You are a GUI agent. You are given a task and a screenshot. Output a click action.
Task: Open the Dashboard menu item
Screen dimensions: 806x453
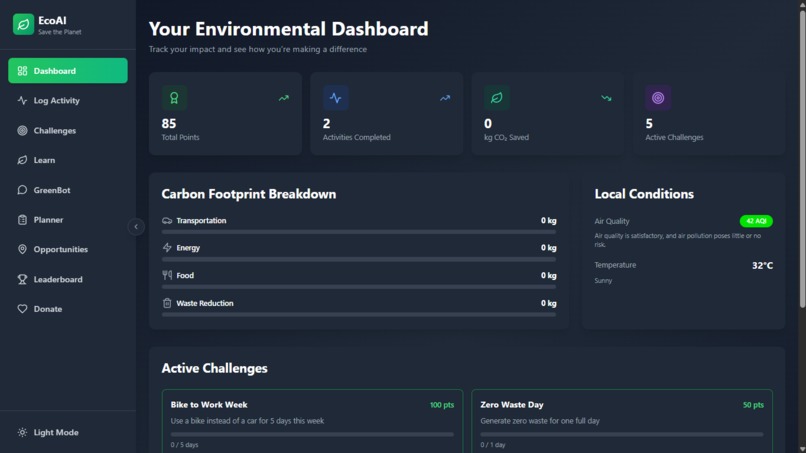point(68,70)
